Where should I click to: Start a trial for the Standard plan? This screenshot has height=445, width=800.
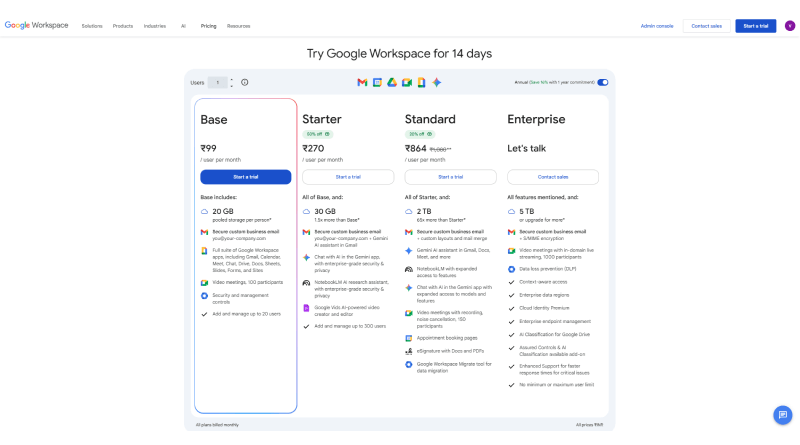[451, 177]
